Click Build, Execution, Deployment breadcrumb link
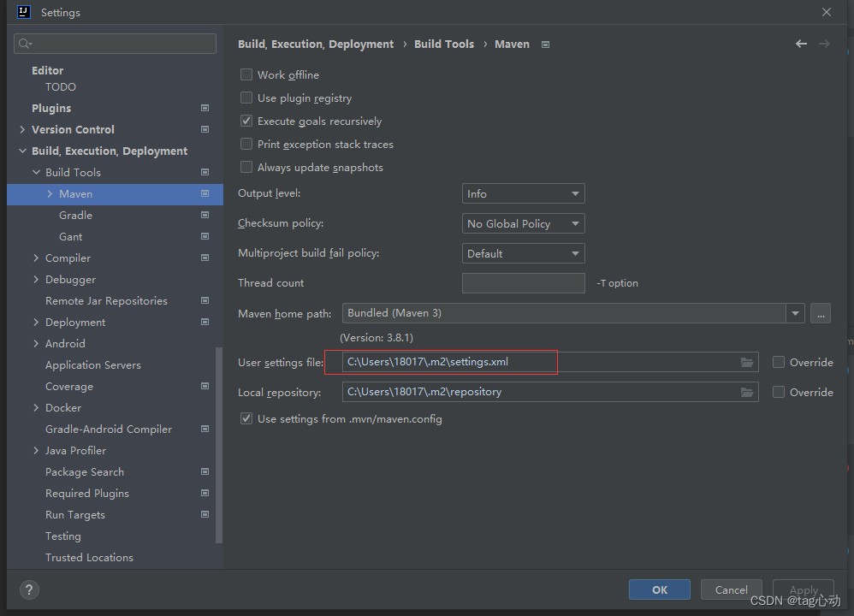This screenshot has height=616, width=854. tap(316, 44)
